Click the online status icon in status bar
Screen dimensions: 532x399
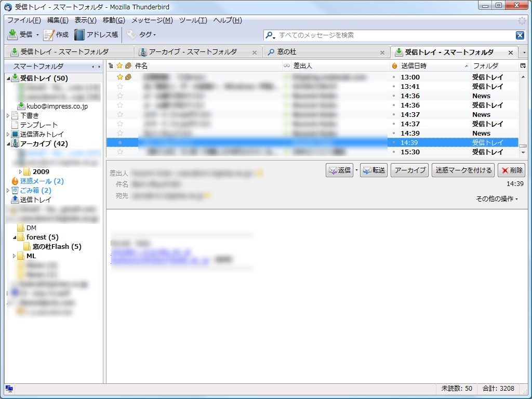coord(9,389)
